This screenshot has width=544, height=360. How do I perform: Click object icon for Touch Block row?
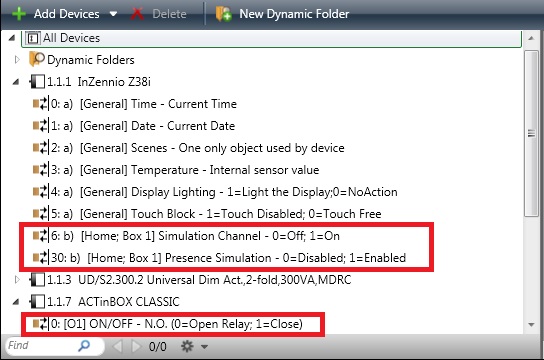pos(40,214)
